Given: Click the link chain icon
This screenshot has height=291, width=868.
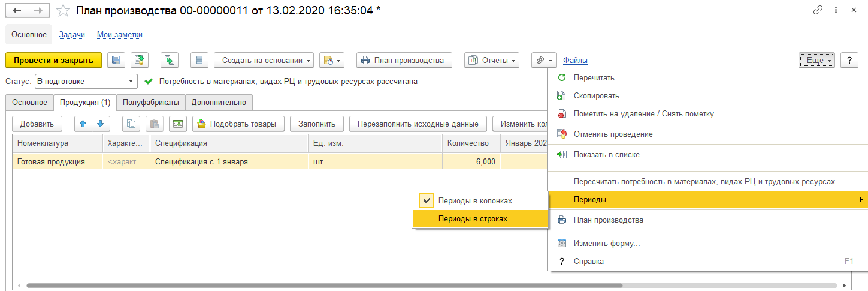Looking at the screenshot, I should click(x=818, y=10).
